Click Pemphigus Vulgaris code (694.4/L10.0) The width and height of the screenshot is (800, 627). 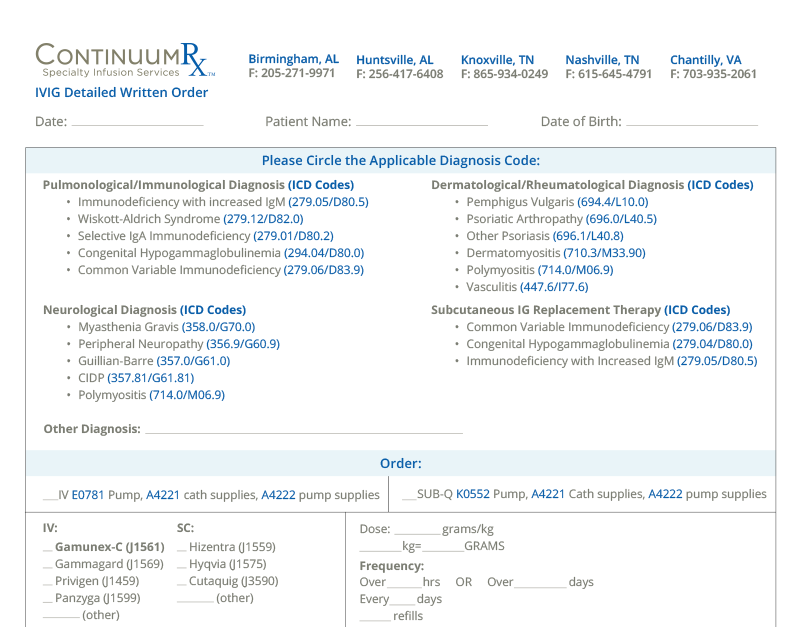(x=613, y=202)
